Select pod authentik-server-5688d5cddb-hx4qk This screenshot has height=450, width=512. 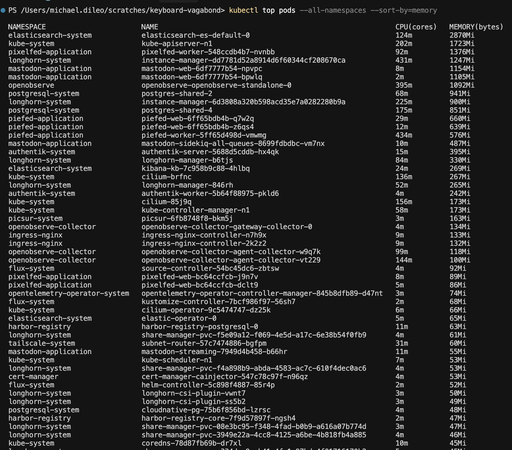pos(210,152)
